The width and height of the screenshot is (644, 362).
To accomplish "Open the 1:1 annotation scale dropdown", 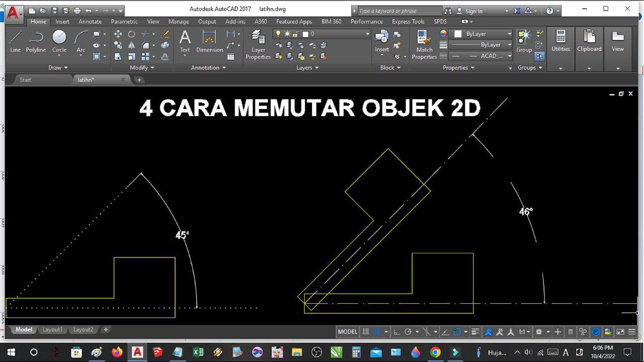I will click(525, 332).
